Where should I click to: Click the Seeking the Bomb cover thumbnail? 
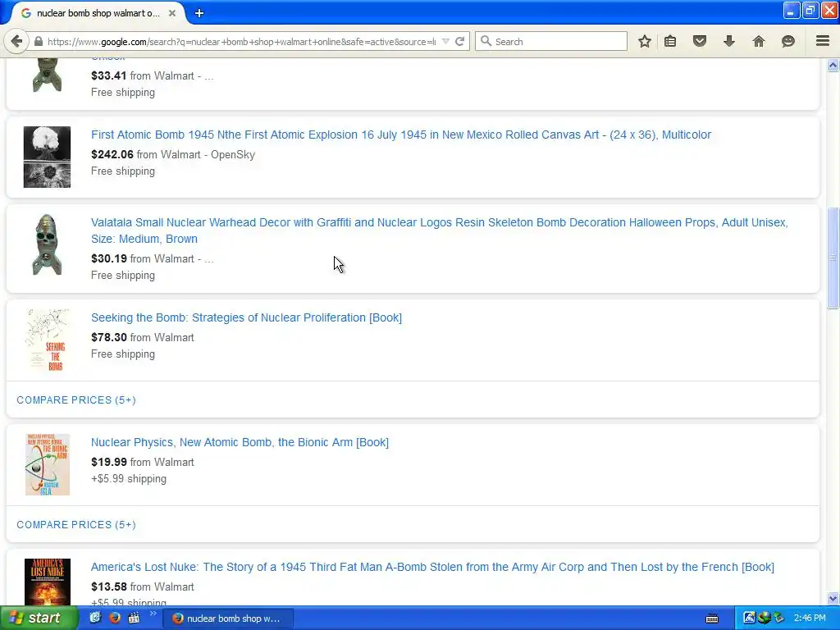[x=47, y=340]
